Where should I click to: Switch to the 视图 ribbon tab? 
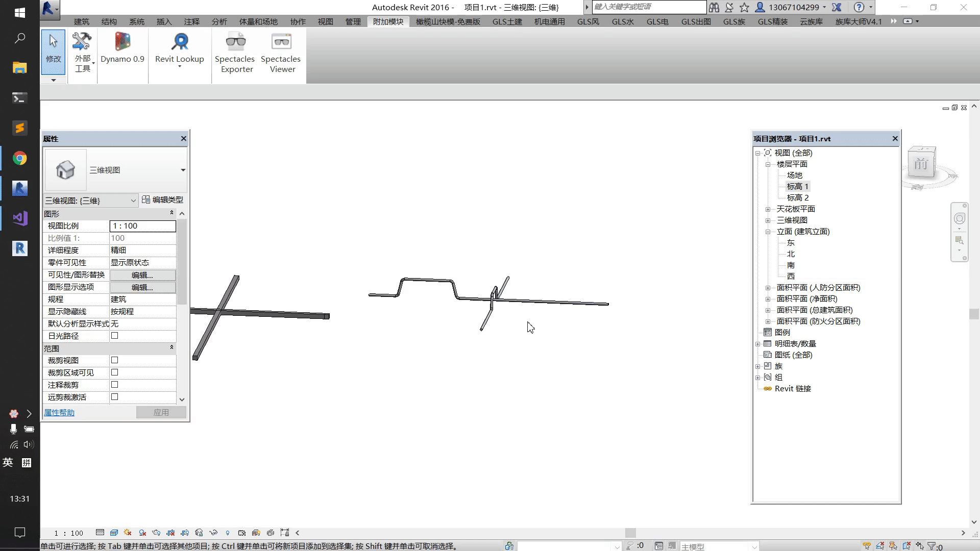pos(325,21)
